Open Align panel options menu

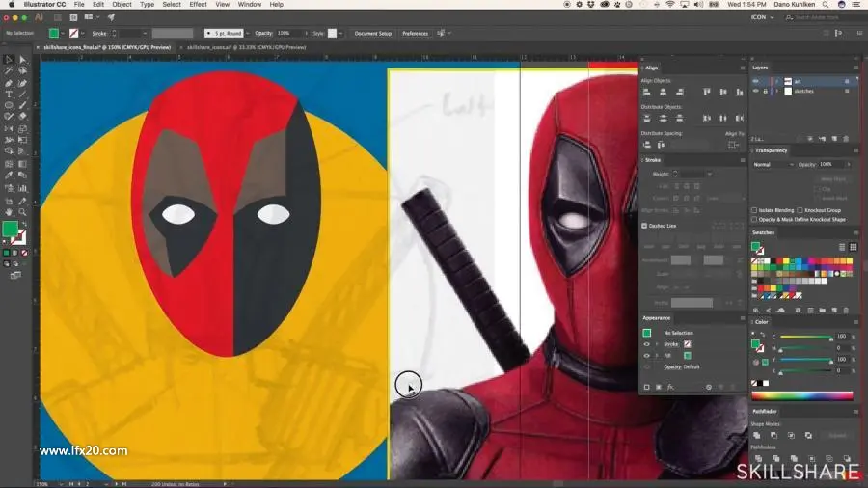743,68
